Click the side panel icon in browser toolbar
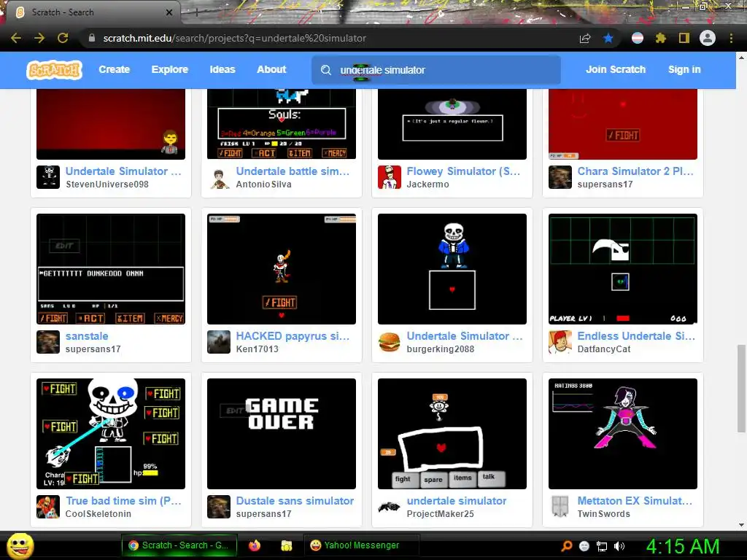Screen dimensions: 747x560 pyautogui.click(x=684, y=38)
